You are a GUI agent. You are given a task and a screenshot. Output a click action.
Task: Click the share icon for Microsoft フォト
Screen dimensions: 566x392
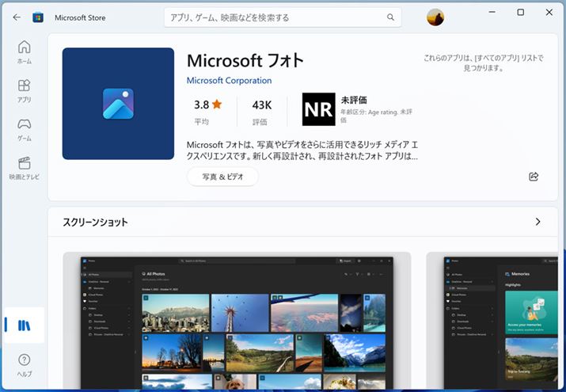pyautogui.click(x=534, y=177)
